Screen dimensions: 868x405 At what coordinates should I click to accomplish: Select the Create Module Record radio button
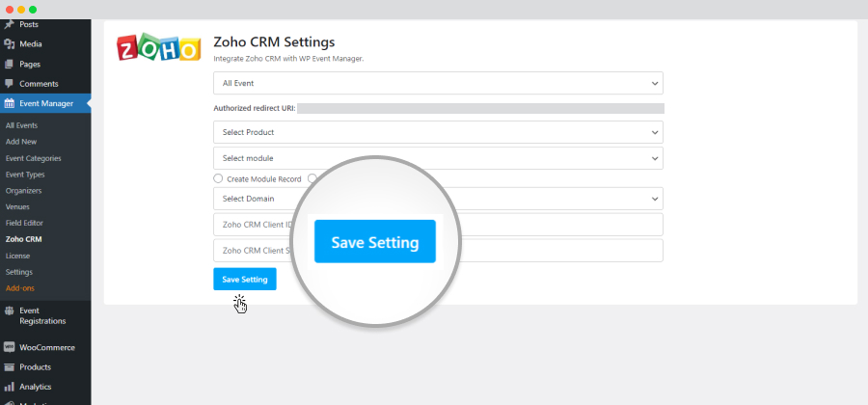(218, 178)
